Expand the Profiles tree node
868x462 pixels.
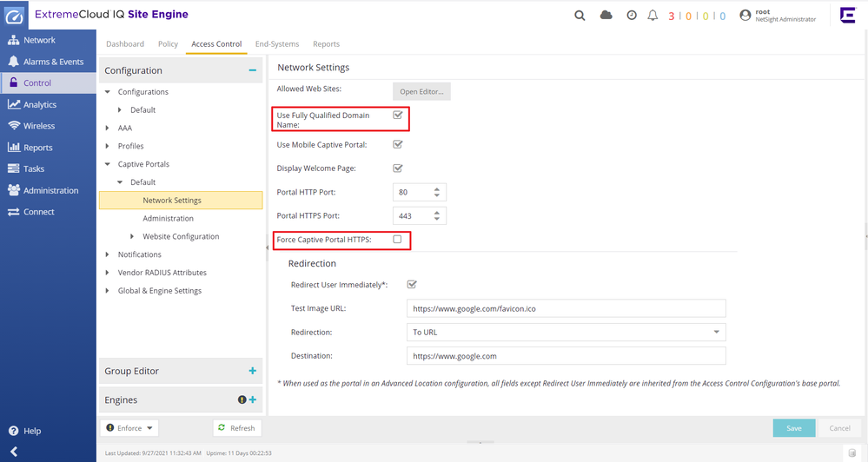108,146
